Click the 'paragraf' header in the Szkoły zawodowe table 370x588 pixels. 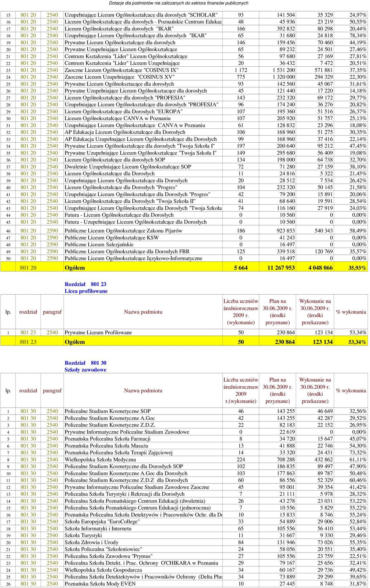pyautogui.click(x=52, y=391)
